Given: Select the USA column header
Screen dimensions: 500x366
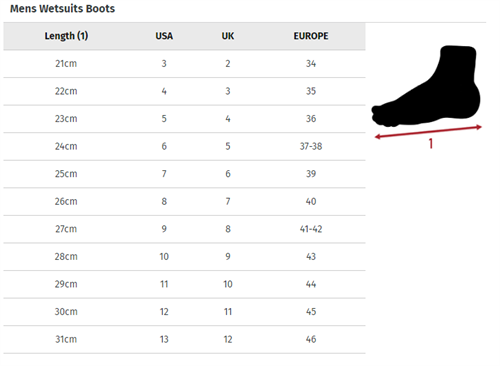Looking at the screenshot, I should point(164,36).
